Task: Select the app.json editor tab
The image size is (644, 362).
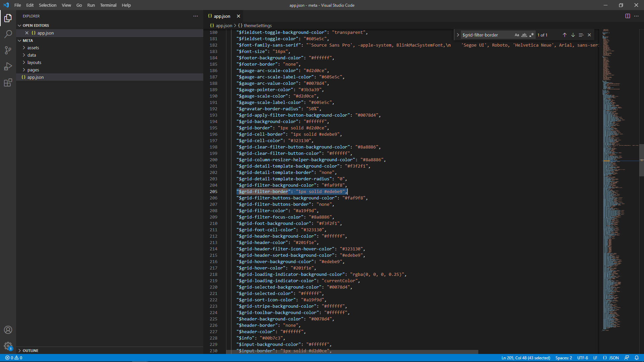Action: click(221, 16)
